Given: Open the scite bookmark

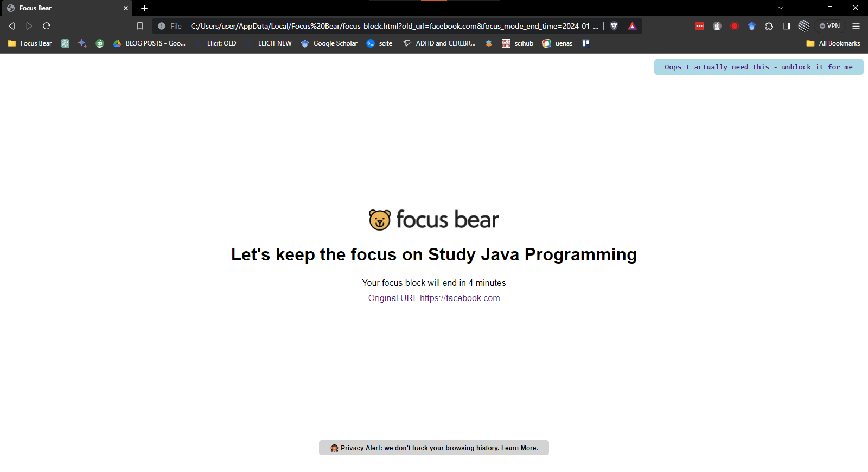Looking at the screenshot, I should pos(379,43).
